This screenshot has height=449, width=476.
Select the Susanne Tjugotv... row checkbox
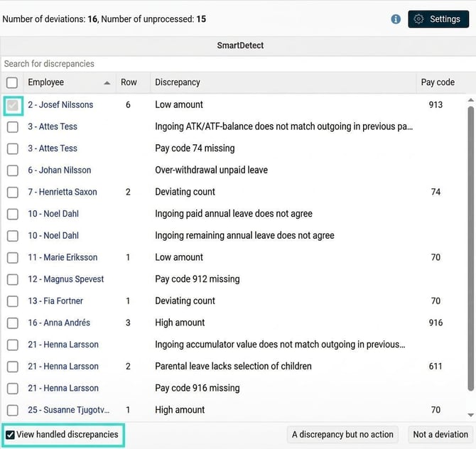pos(13,410)
